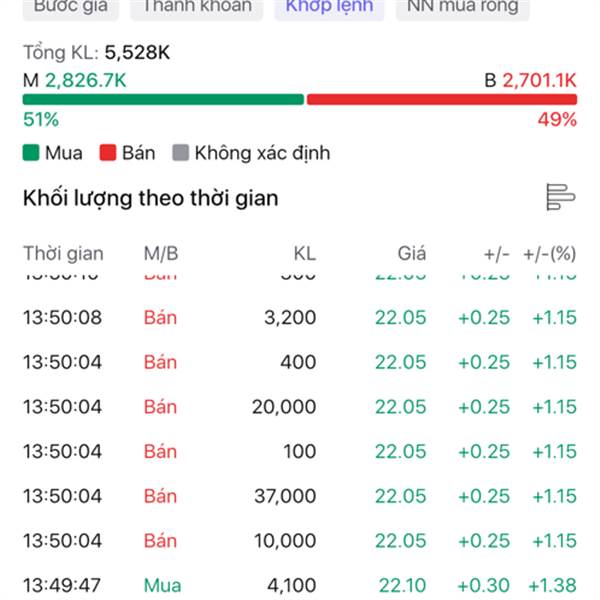
Task: Click the Tổng KL 5,528K total label
Action: pyautogui.click(x=96, y=52)
